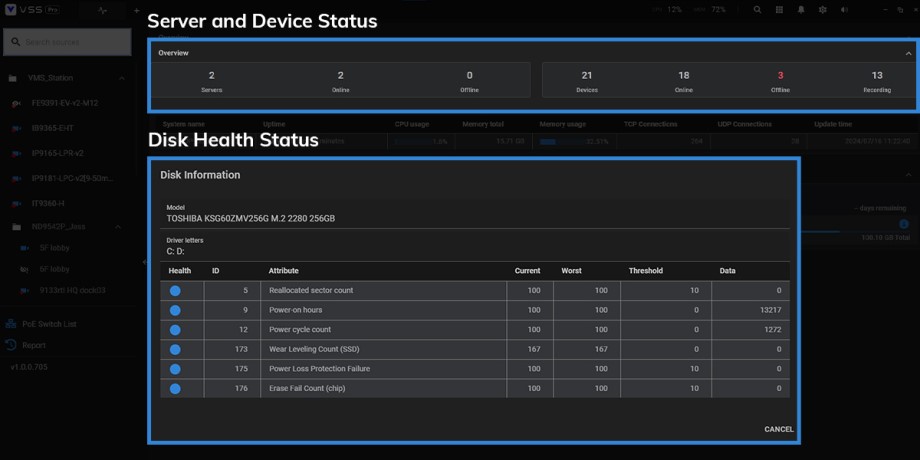920x460 pixels.
Task: Click the Erase Fail Count (chip) attribute
Action: tap(306, 388)
